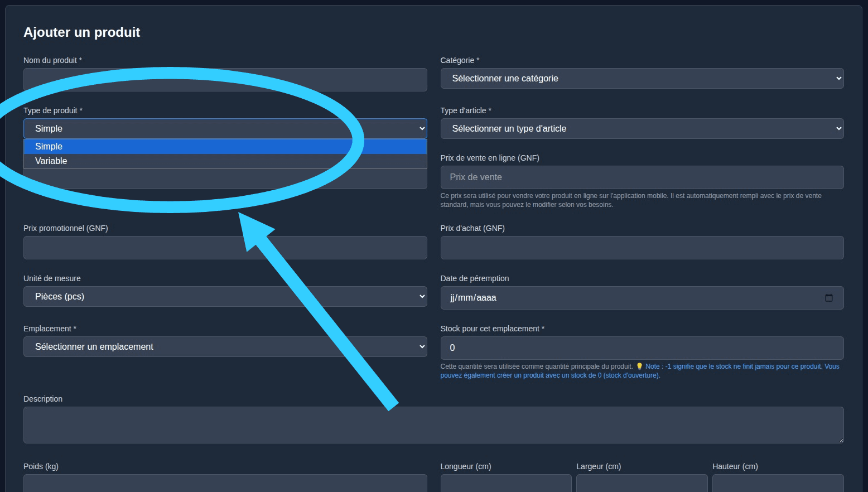Focus the Prix de vente en ligne field
The image size is (868, 492).
pyautogui.click(x=642, y=177)
